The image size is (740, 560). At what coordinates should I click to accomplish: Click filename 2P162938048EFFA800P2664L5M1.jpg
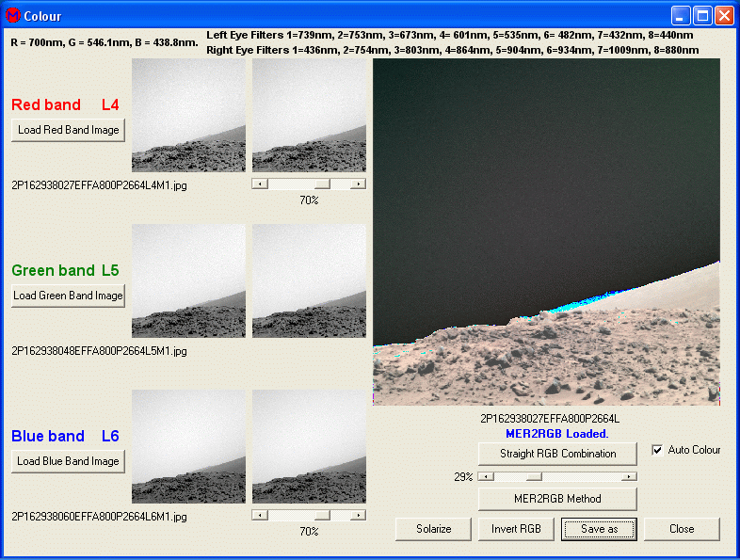pos(99,351)
